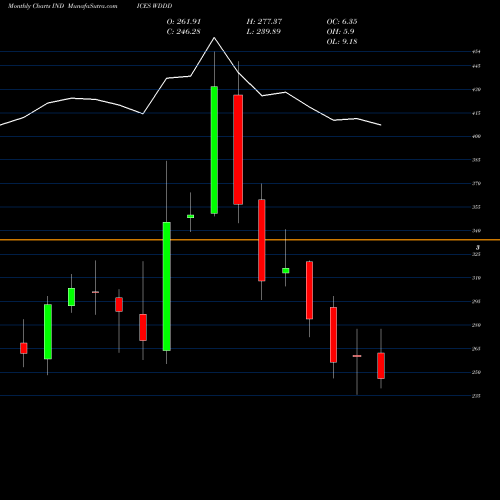Select the tallest red candlestick body
Screen dimensions: 500x500
(238, 150)
